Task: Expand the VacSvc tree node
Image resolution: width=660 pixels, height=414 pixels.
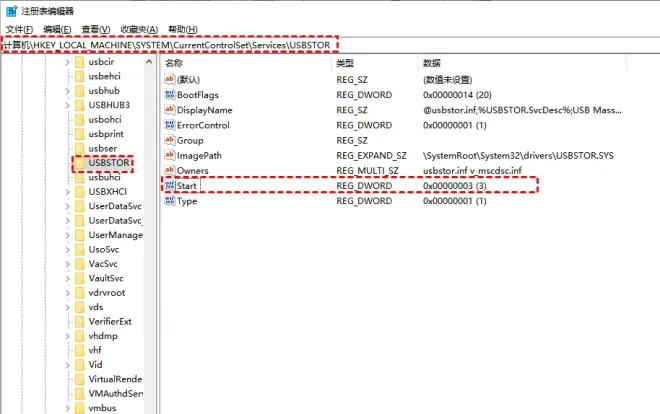Action: 67,264
